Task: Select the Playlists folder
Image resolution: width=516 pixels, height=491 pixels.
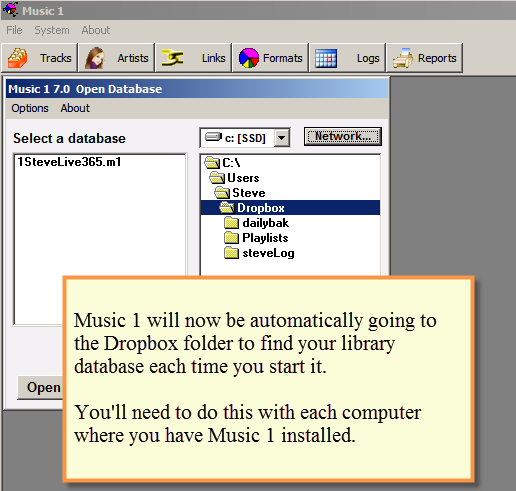Action: click(256, 238)
